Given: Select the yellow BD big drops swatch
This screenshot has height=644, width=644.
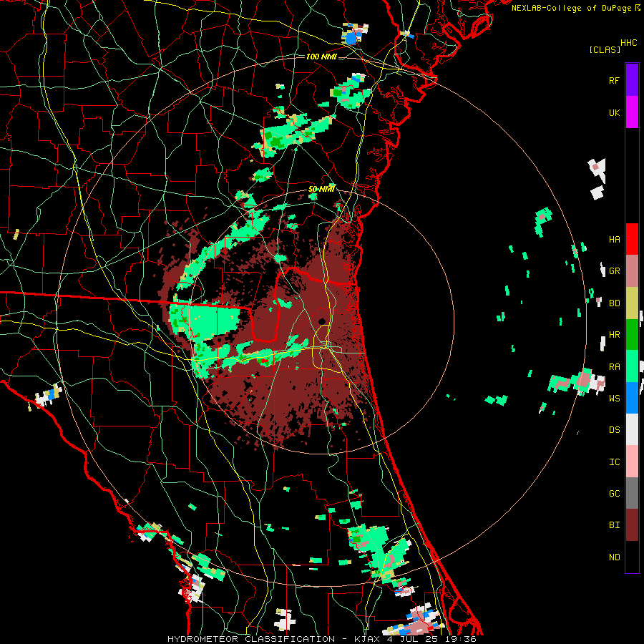Looking at the screenshot, I should pyautogui.click(x=632, y=303).
